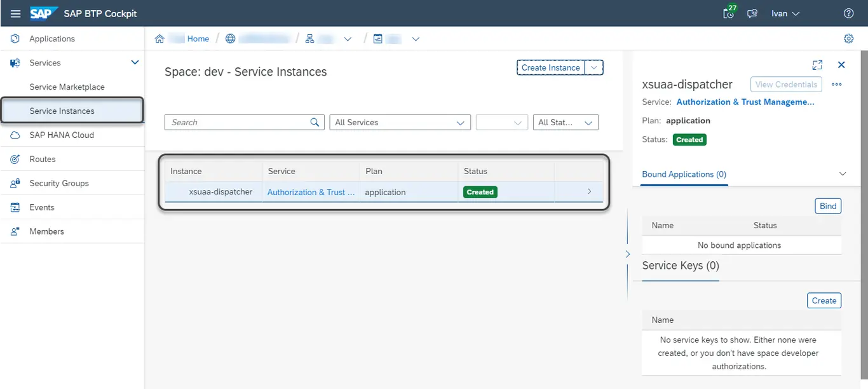
Task: Switch to Service Keys (0) tab
Action: [x=681, y=266]
